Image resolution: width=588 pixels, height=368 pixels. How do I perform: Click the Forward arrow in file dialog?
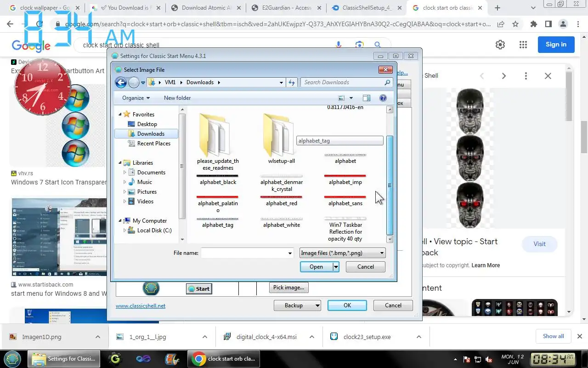tap(134, 82)
